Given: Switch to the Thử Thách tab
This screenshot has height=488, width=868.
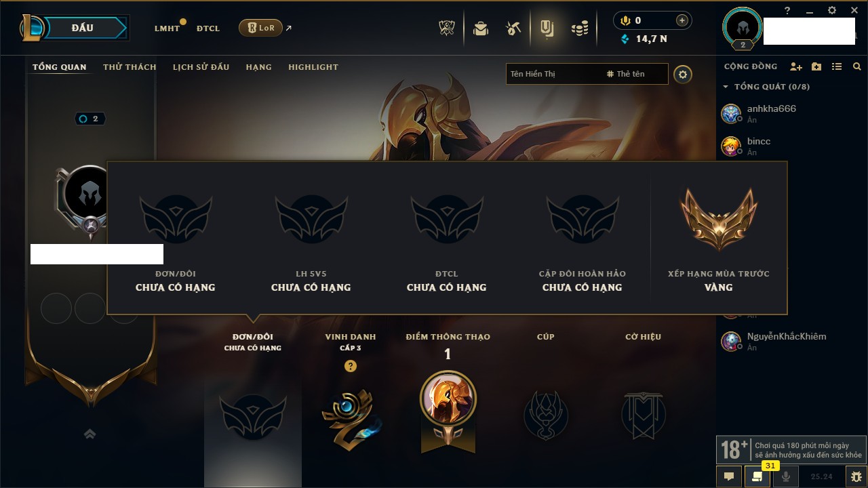Looking at the screenshot, I should coord(130,67).
